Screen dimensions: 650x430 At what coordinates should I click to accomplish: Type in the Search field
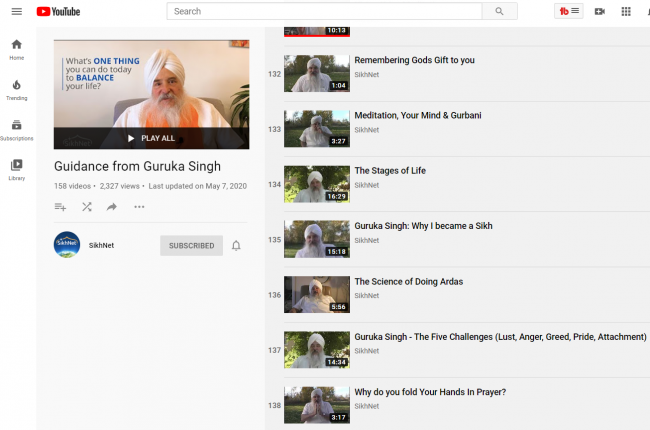pyautogui.click(x=324, y=11)
